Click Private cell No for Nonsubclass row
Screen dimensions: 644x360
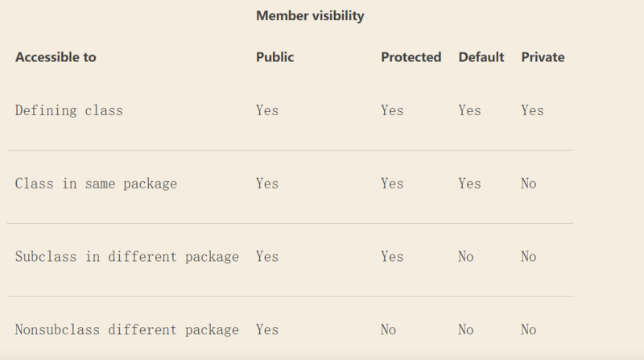point(528,329)
